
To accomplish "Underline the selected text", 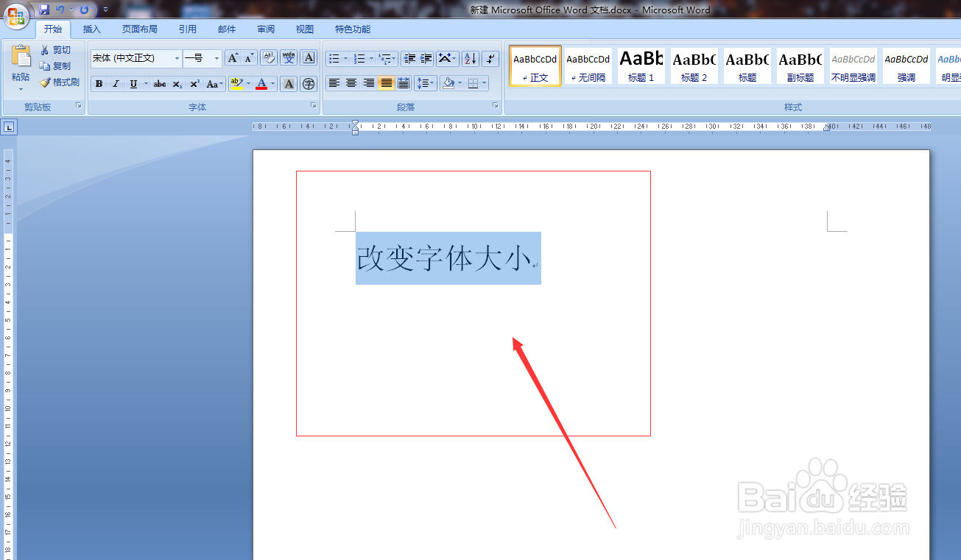I will [133, 85].
